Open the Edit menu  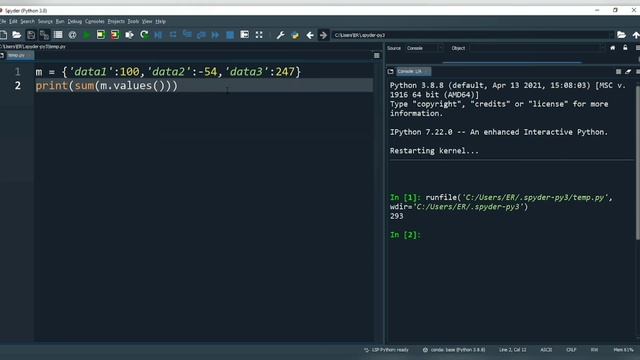[x=13, y=21]
